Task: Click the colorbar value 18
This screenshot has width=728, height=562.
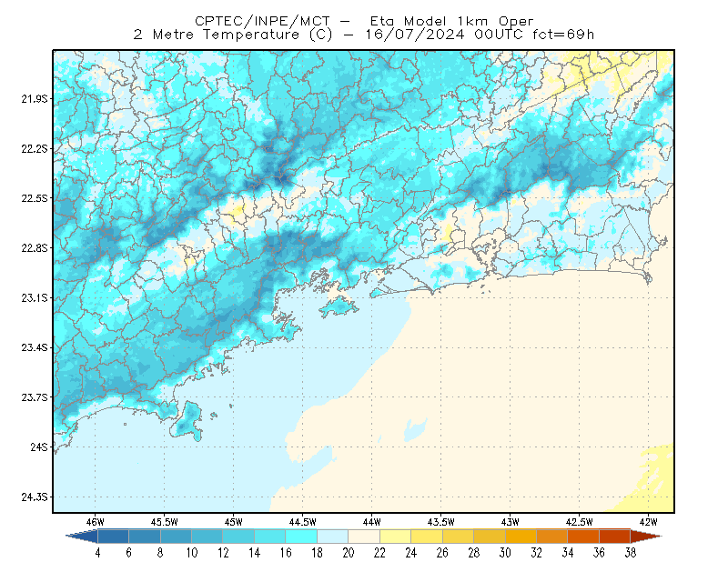Action: pos(317,553)
